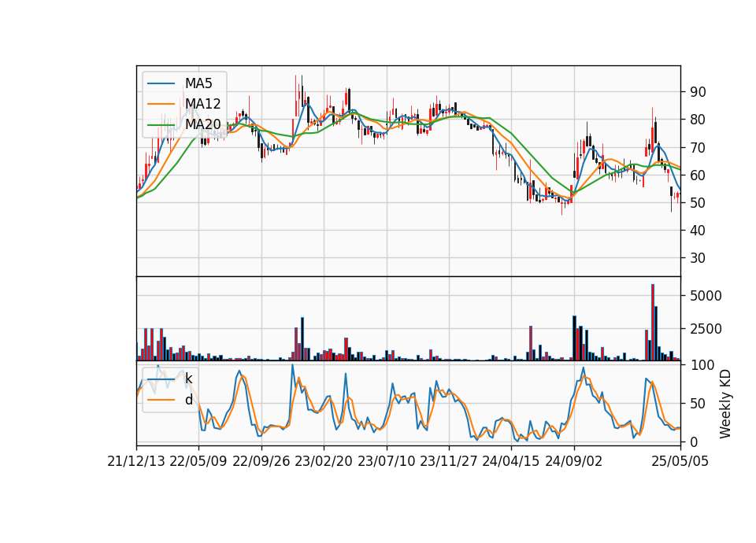Click the MA12 legend label
Image resolution: width=756 pixels, height=543 pixels.
tap(202, 104)
